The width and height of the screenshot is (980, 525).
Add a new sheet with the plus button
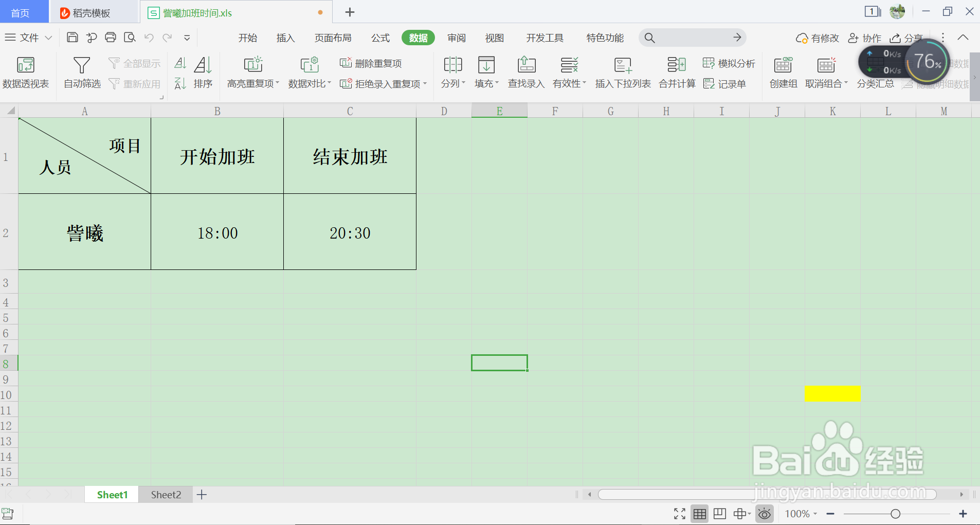202,495
